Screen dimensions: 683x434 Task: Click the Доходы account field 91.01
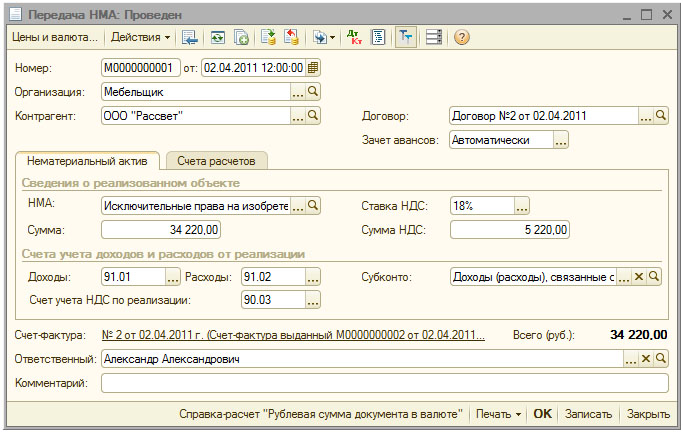click(133, 277)
